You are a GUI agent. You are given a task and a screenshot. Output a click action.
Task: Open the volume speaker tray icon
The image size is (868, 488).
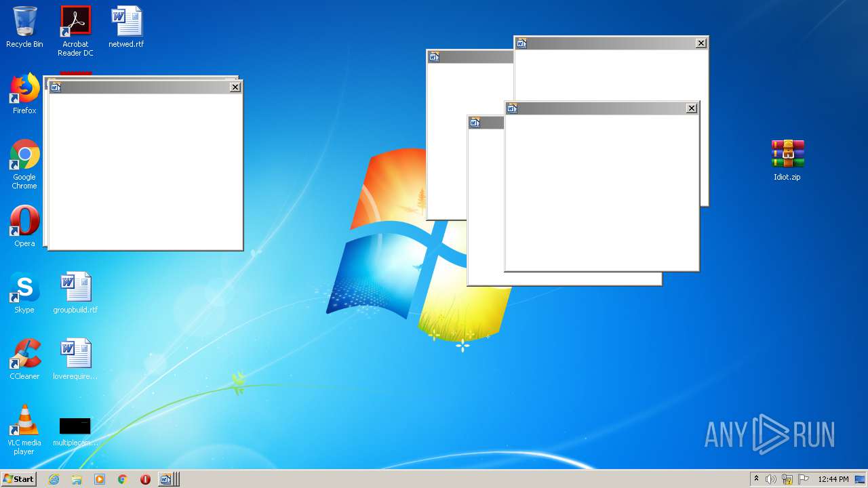(771, 479)
